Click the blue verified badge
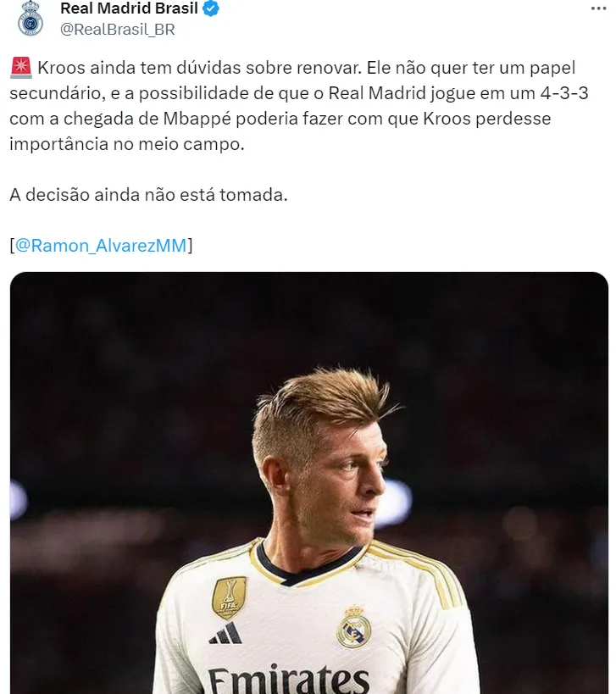 (x=211, y=8)
